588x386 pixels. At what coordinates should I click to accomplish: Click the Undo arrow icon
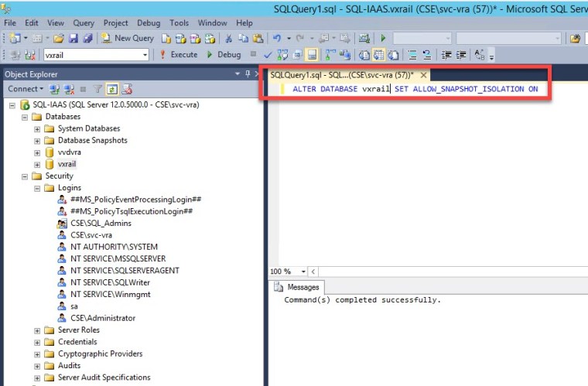point(277,38)
